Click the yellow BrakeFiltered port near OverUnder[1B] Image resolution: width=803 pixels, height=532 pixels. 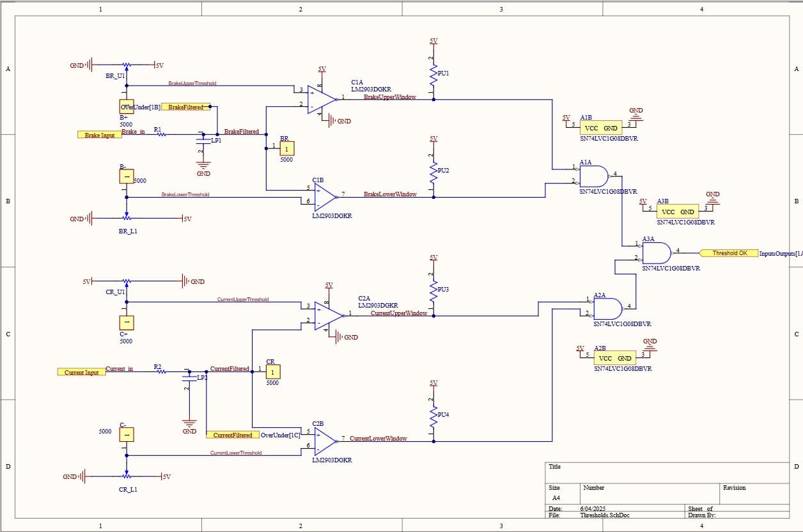[185, 107]
